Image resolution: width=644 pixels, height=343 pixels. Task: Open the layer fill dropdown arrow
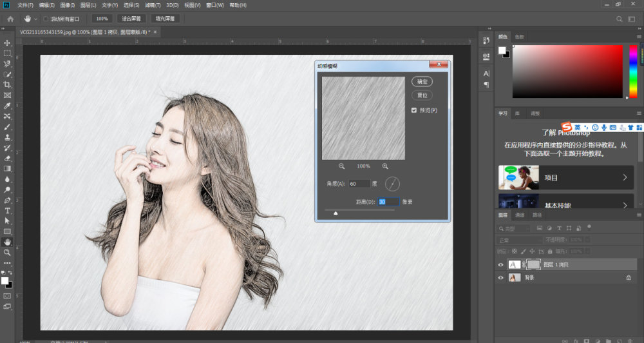coord(588,251)
